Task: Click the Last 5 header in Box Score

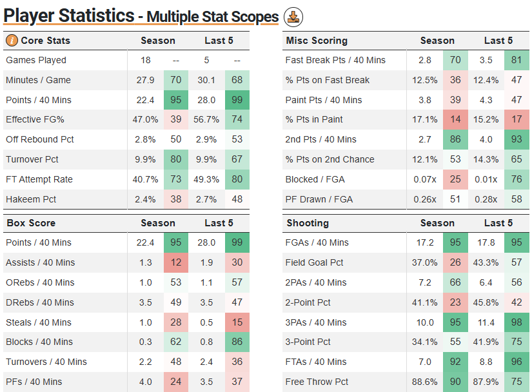Action: [219, 223]
